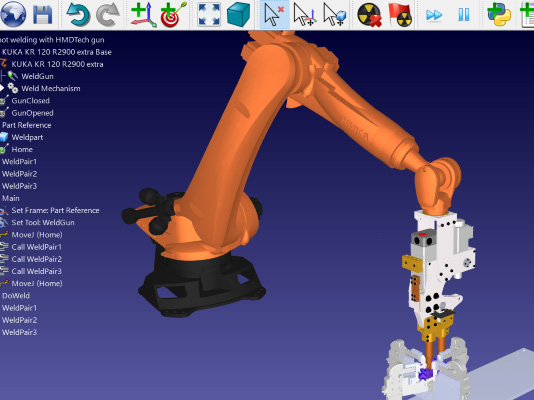Select the Call WeldPair3 instruction

(x=36, y=271)
